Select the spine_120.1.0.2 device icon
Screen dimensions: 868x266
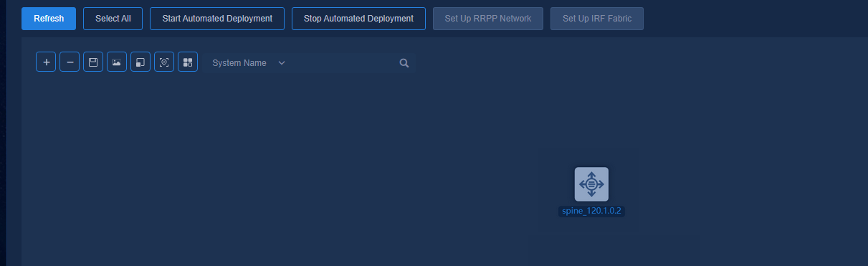[x=591, y=184]
